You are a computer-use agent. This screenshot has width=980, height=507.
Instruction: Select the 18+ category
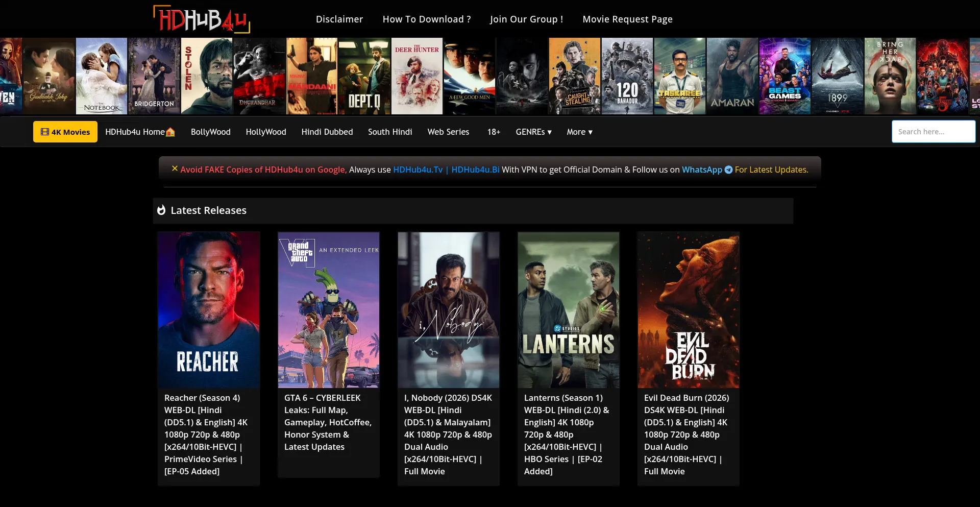[x=494, y=132]
